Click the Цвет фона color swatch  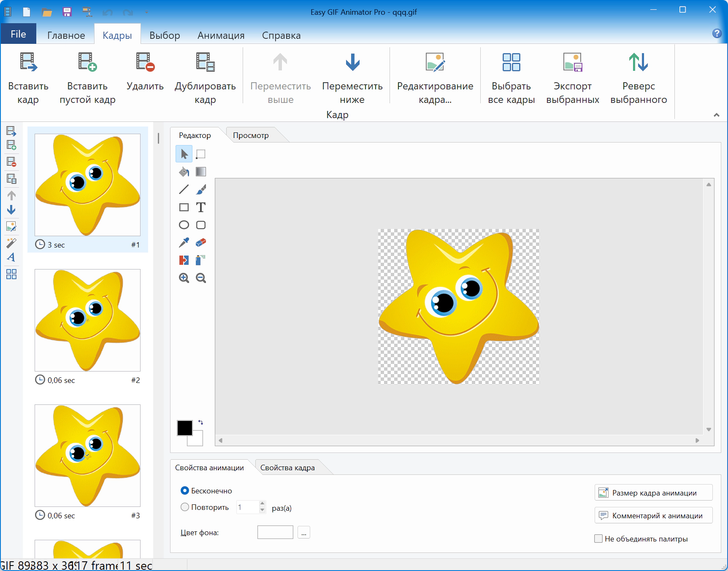click(275, 532)
